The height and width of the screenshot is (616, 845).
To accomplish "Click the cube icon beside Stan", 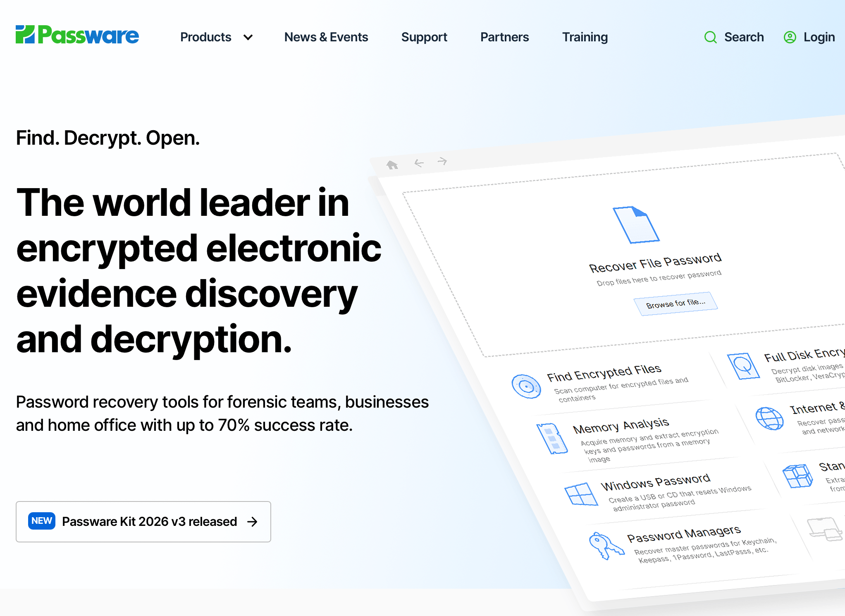I will click(798, 476).
